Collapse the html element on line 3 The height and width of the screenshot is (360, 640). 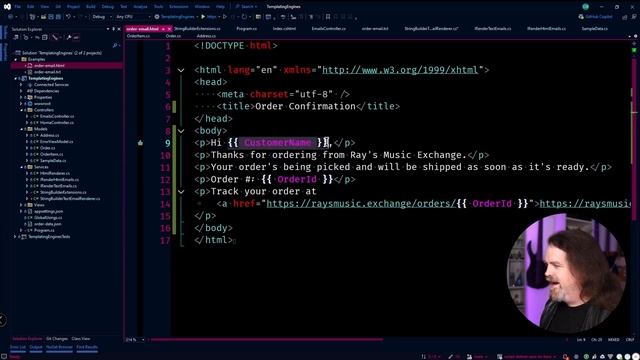point(181,70)
